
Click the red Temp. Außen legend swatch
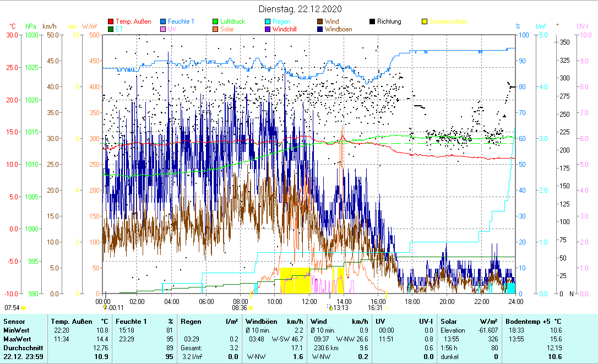tap(111, 21)
